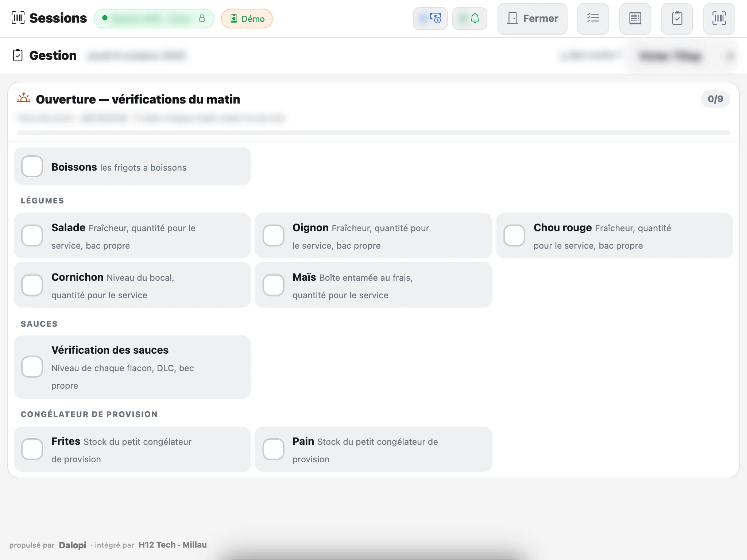Click CONGÉLATEUR DE PROVISION heading
Screen dimensions: 747x560
pyautogui.click(x=89, y=415)
